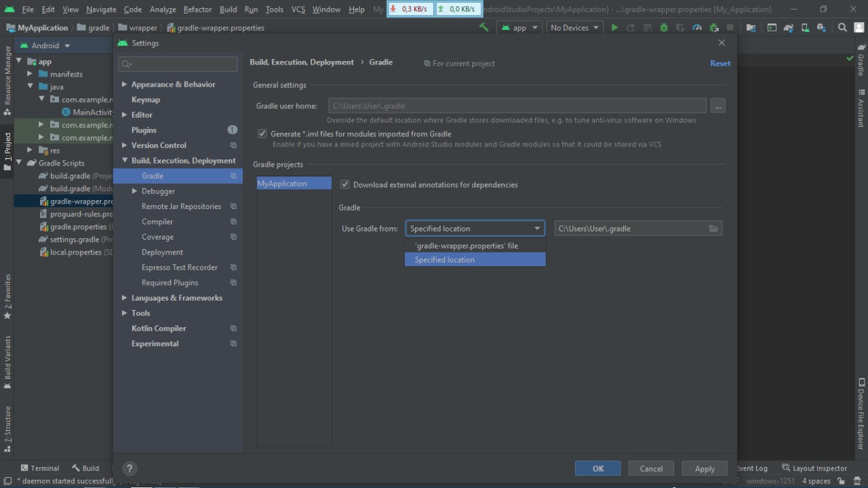Expand the Editor settings category
This screenshot has width=868, height=488.
[x=124, y=115]
